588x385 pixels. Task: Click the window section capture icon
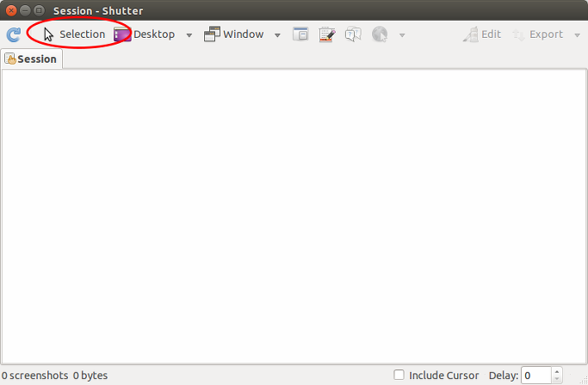(x=300, y=34)
